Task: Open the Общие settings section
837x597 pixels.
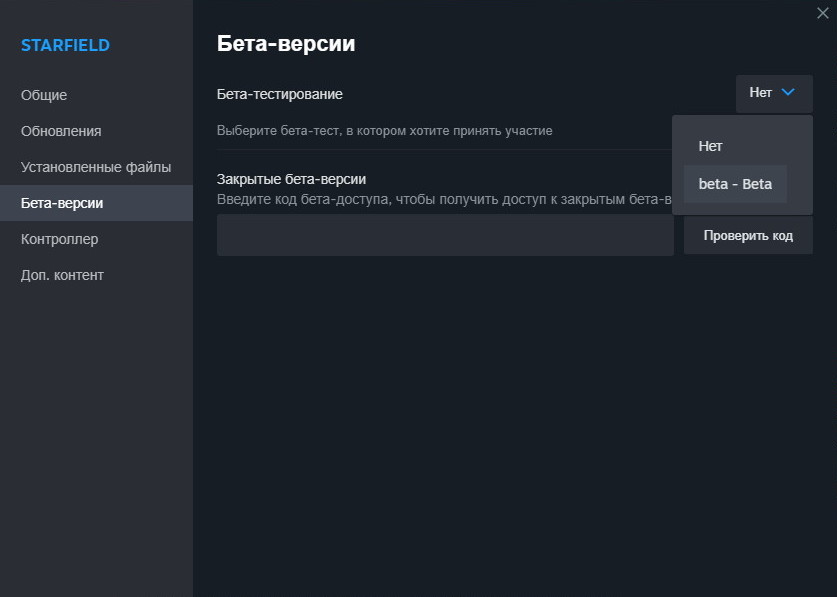Action: (44, 95)
